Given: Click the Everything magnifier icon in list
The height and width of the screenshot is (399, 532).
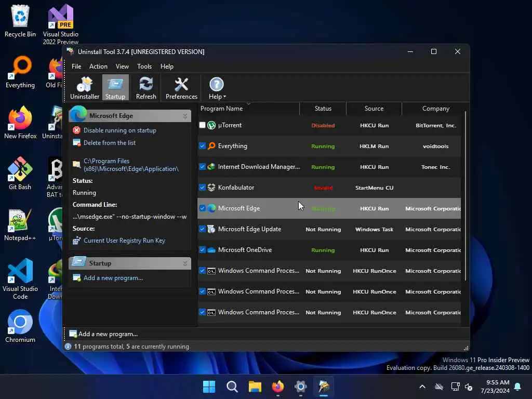Looking at the screenshot, I should [211, 146].
